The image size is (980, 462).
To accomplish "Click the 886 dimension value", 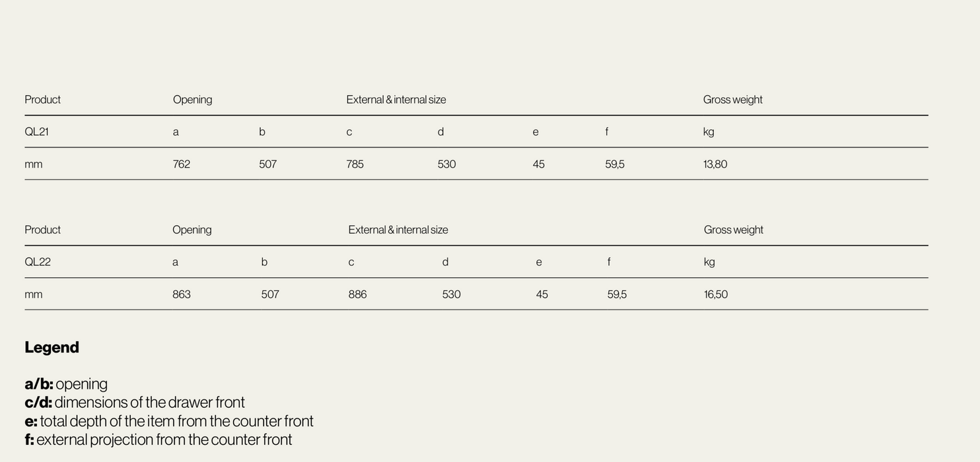I will pos(357,294).
